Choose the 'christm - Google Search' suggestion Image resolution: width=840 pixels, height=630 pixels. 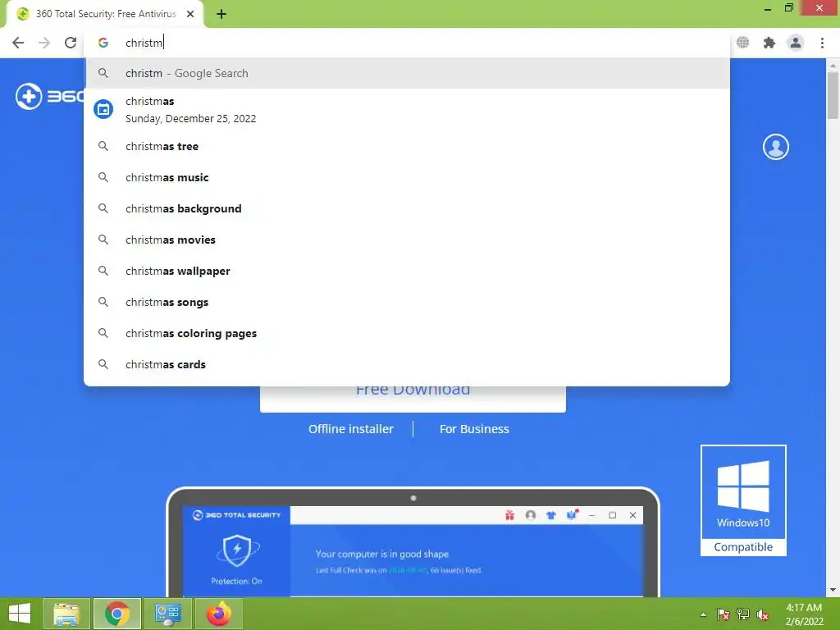407,73
